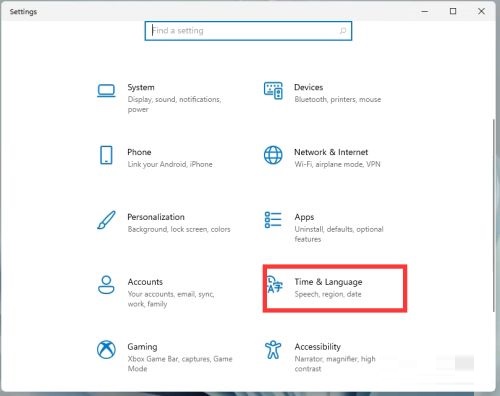This screenshot has height=396, width=500.
Task: Click the Devices keyboard and speaker icon
Action: pyautogui.click(x=273, y=90)
